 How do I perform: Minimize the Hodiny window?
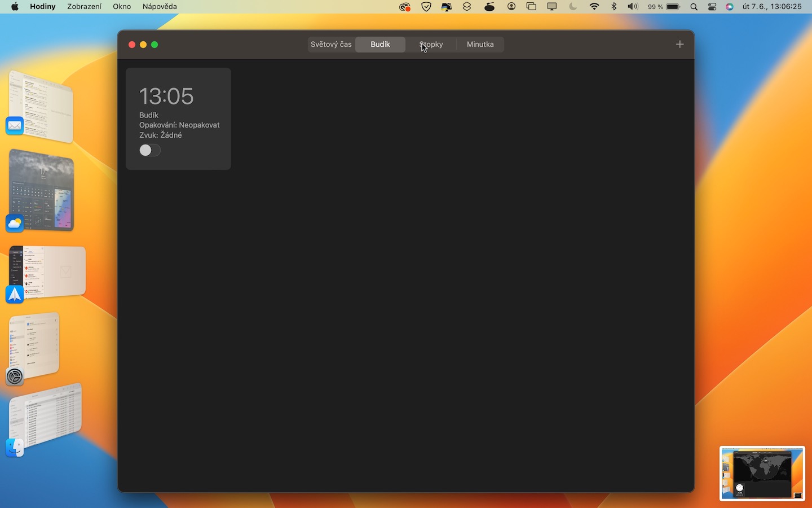143,45
